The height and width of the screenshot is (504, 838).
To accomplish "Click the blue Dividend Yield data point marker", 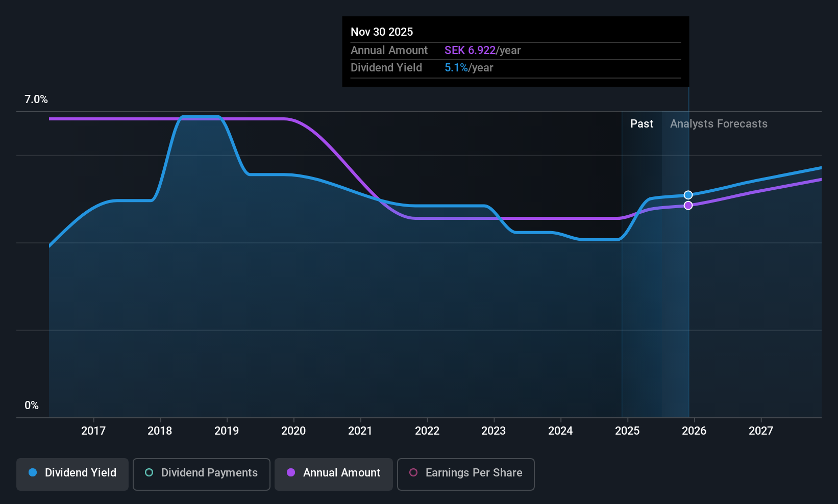I will [x=688, y=195].
